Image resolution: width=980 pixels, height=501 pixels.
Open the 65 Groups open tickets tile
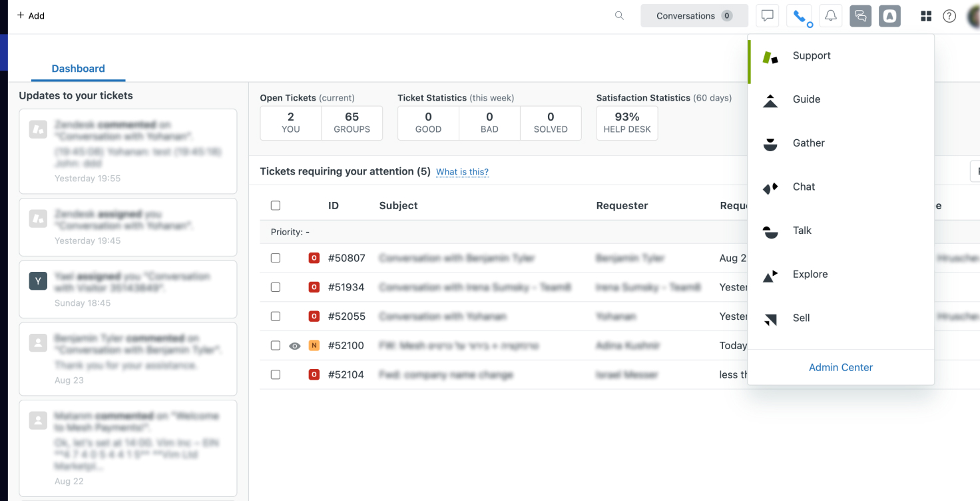click(352, 123)
